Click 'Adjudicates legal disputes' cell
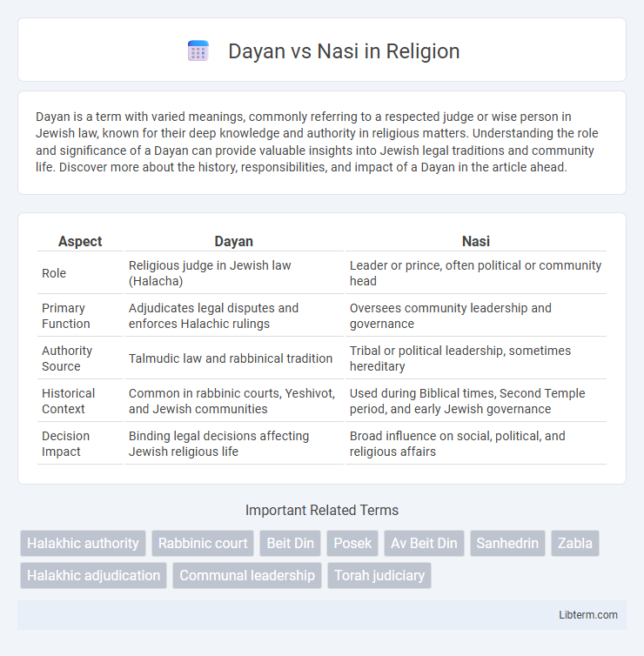The image size is (644, 656). tap(233, 316)
